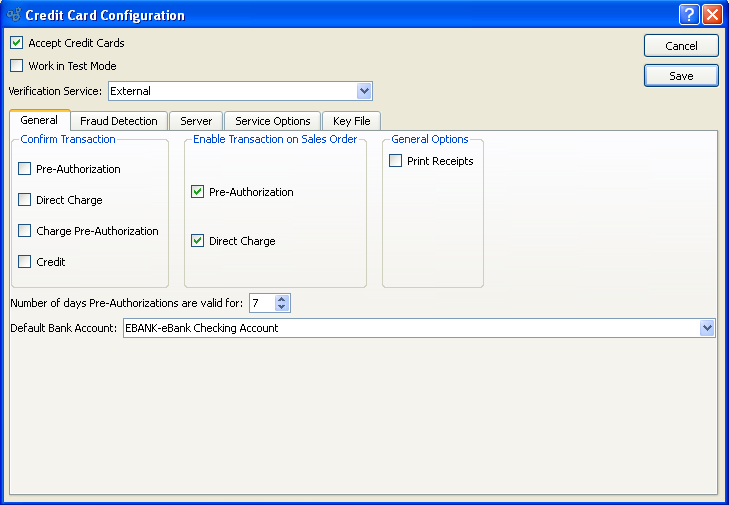The image size is (729, 505).
Task: Enable Direct Charge confirmation checkbox
Action: coord(25,200)
